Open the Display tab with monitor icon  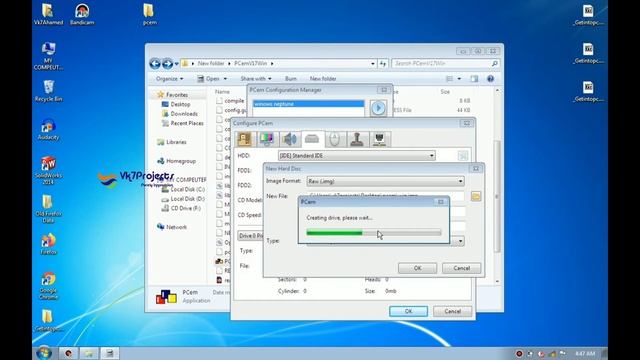click(x=267, y=139)
